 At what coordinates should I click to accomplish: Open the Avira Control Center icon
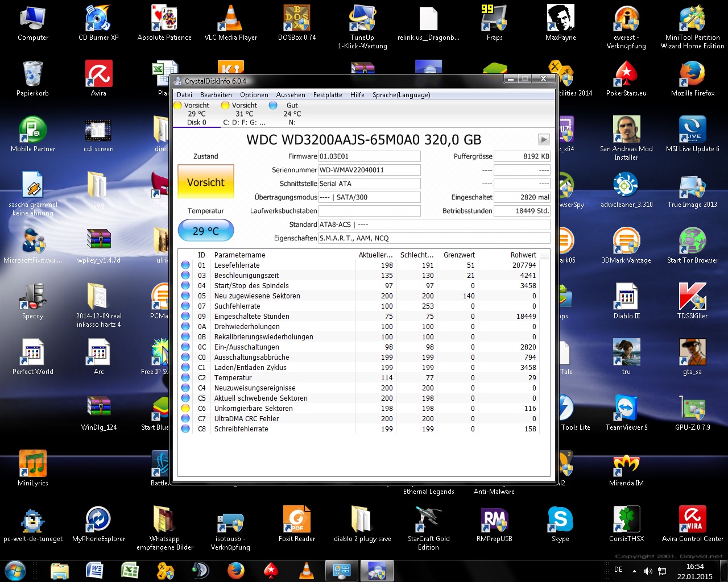692,524
